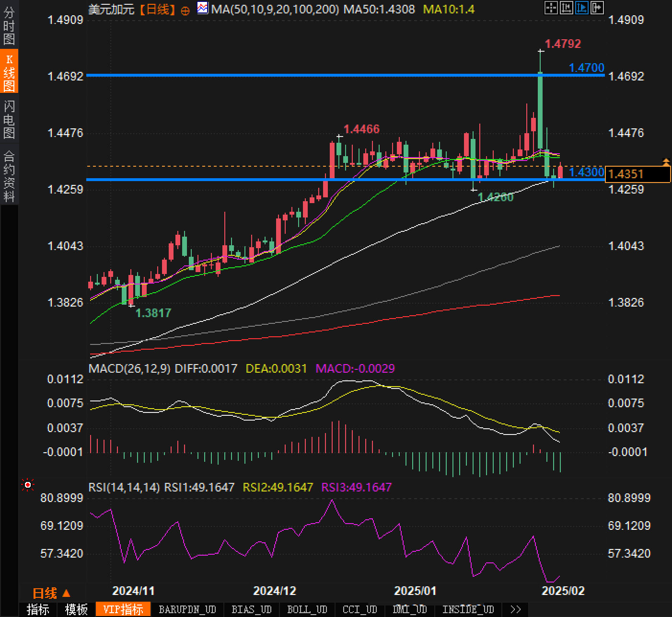
Task: Click the 【日线】 period label in header
Action: click(158, 9)
